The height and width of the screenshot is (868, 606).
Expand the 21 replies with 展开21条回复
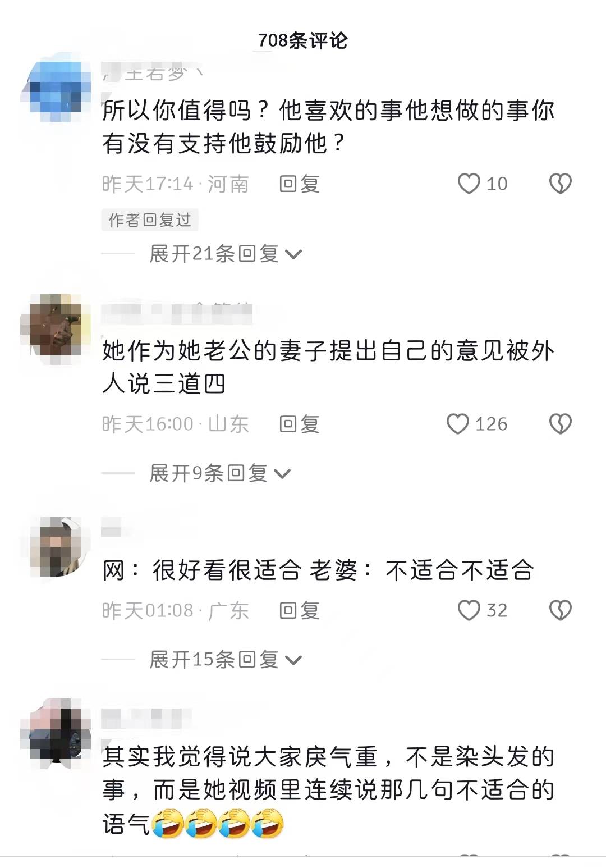click(226, 254)
